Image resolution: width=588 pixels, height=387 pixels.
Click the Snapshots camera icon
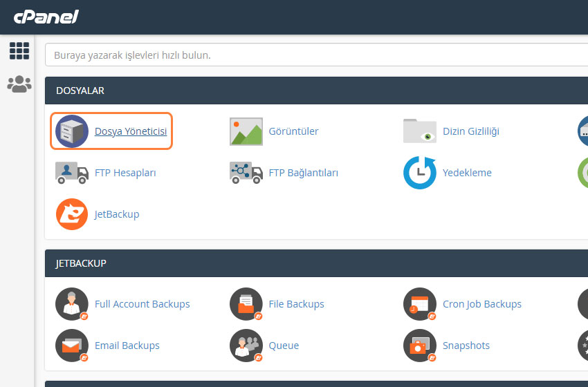click(x=420, y=346)
